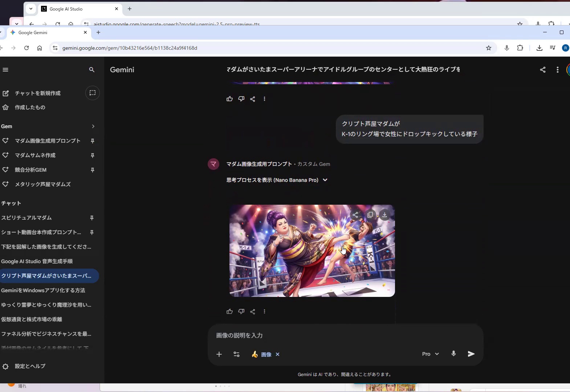Open the 下記を図解した画像 chat
This screenshot has height=392, width=570.
coord(46,247)
